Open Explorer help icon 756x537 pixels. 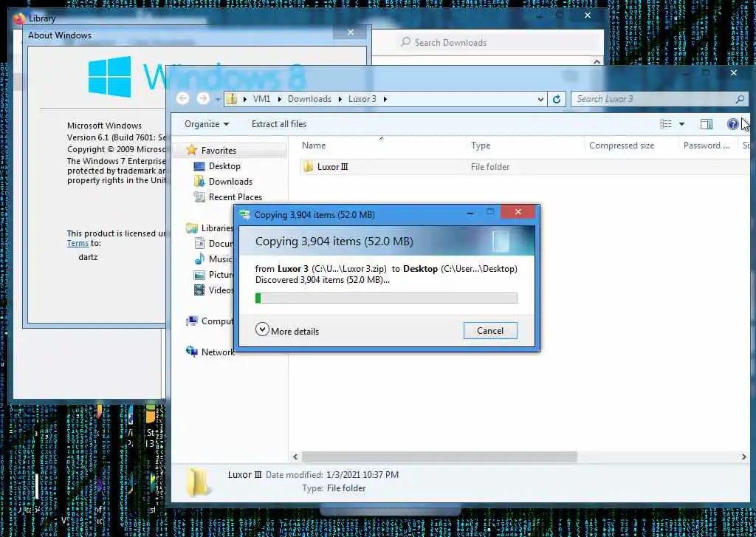(x=732, y=124)
